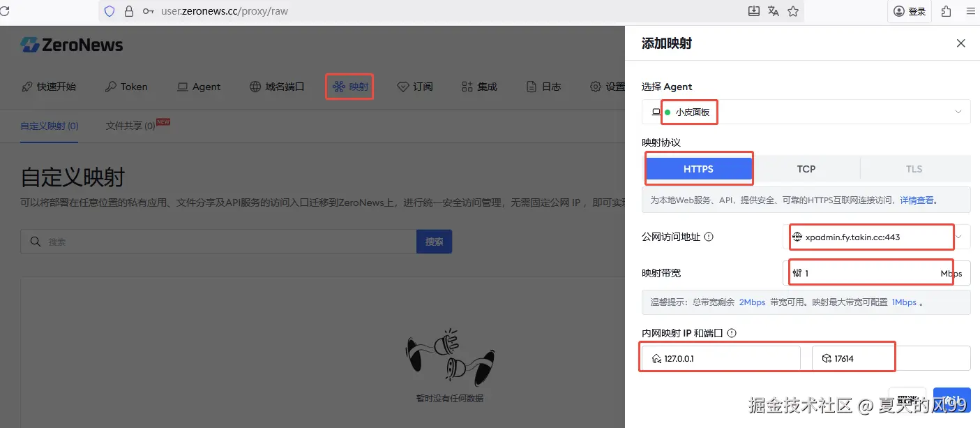The image size is (980, 428).
Task: Click the 映射带宽 Mbps input field
Action: (x=877, y=273)
